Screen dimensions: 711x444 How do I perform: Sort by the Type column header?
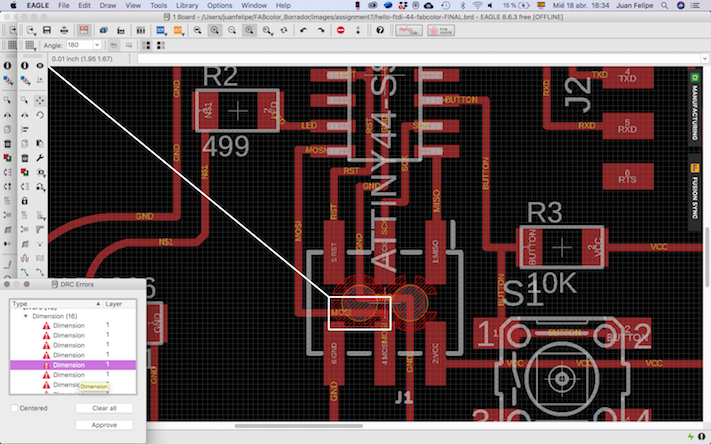tap(57, 304)
